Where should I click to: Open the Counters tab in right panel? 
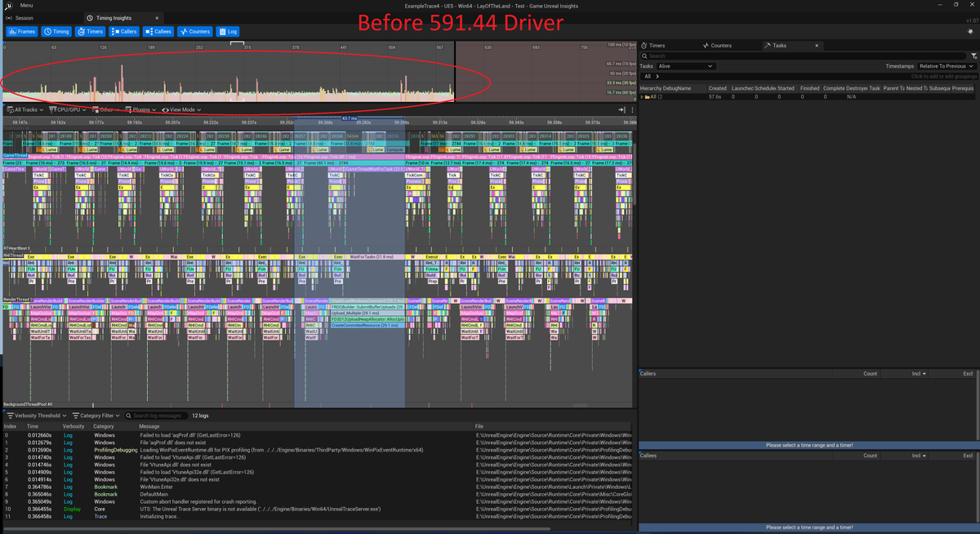pyautogui.click(x=716, y=46)
